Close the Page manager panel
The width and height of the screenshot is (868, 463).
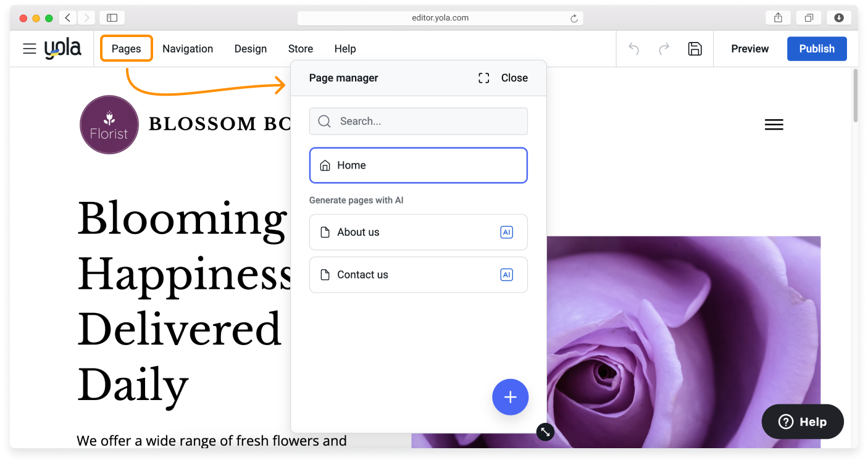[514, 78]
